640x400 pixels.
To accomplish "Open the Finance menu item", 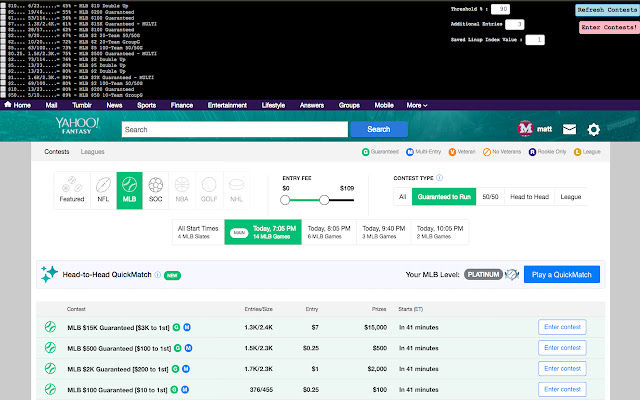I will point(182,105).
